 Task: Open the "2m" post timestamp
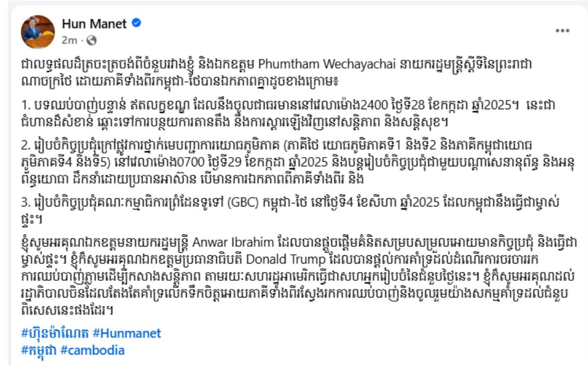coord(69,40)
